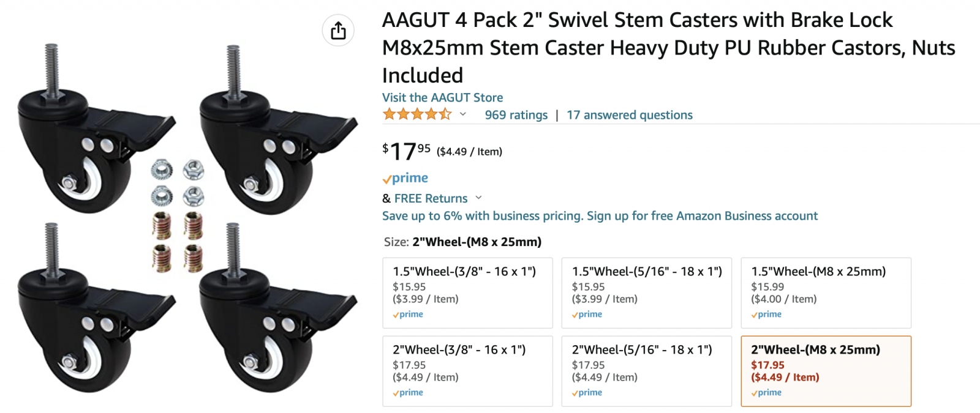980x413 pixels.
Task: Expand the star ratings breakdown chevron
Action: [x=463, y=114]
